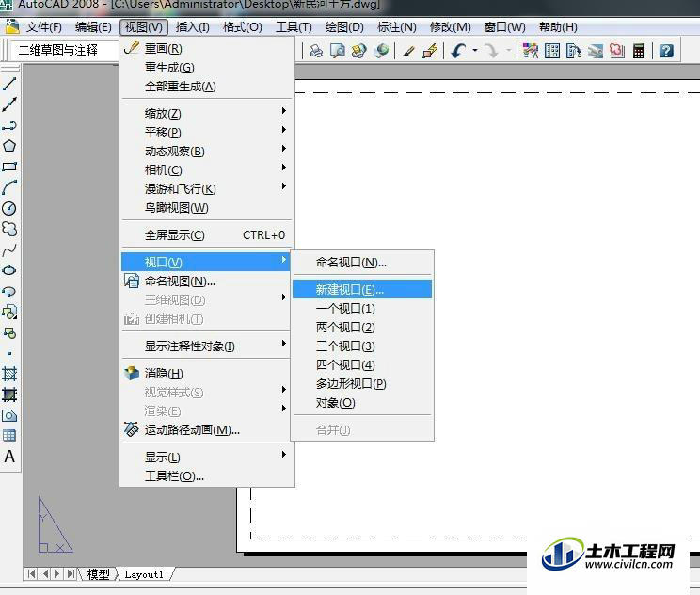Select 重生成(G) menu entry

(x=207, y=68)
